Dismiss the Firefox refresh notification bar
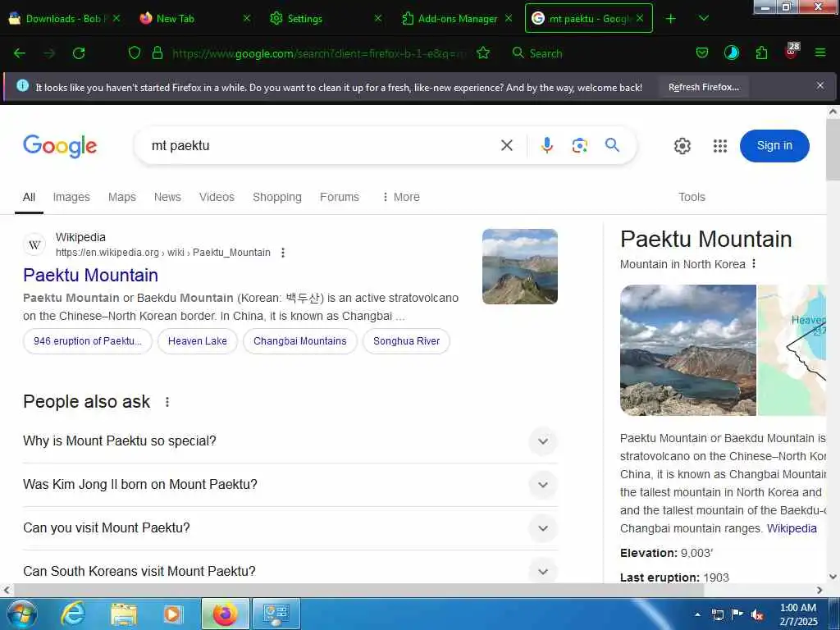The width and height of the screenshot is (840, 630). [x=819, y=85]
